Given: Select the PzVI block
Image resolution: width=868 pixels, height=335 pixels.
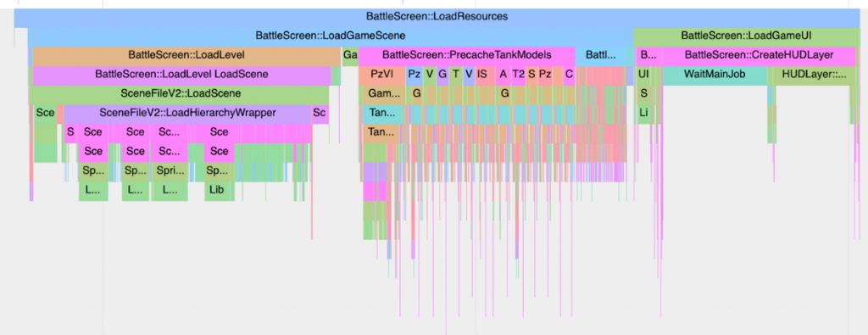Looking at the screenshot, I should click(x=382, y=74).
